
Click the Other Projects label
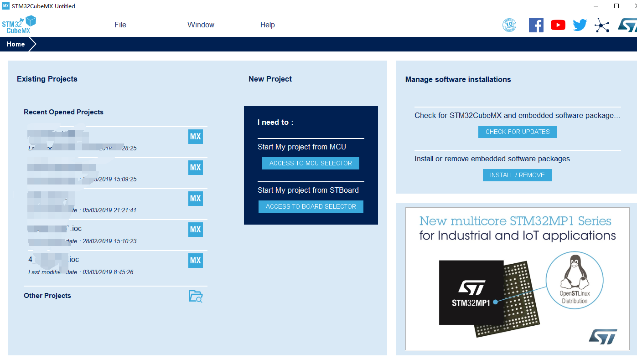coord(47,296)
